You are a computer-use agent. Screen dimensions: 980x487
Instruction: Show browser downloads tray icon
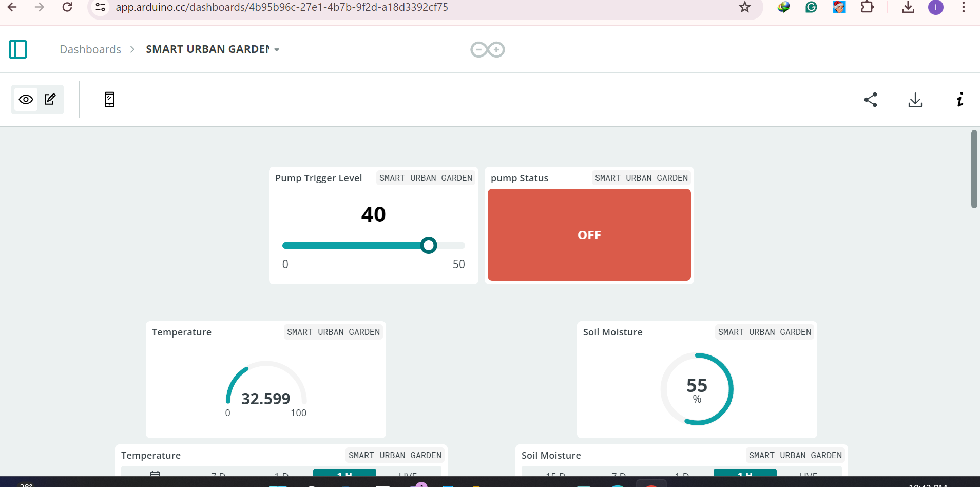pyautogui.click(x=908, y=7)
